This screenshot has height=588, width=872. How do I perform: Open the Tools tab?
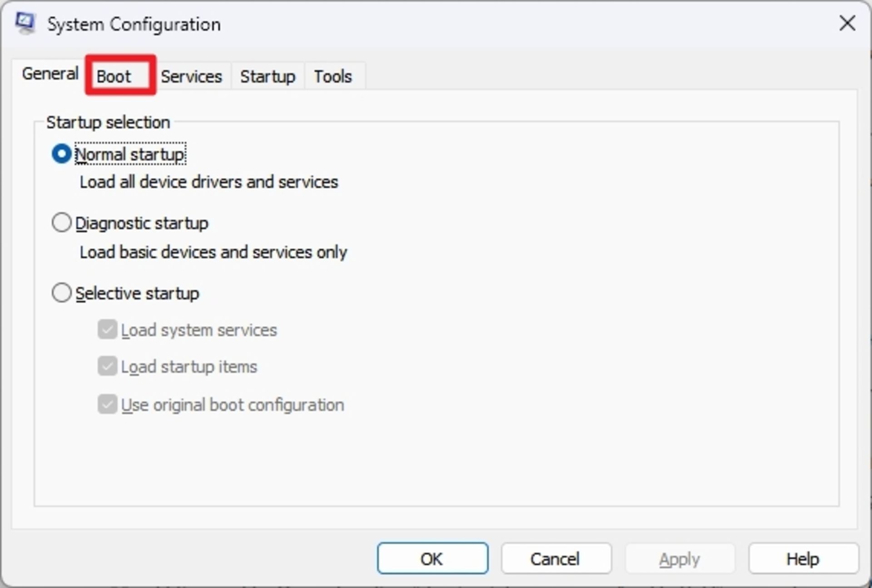coord(333,76)
